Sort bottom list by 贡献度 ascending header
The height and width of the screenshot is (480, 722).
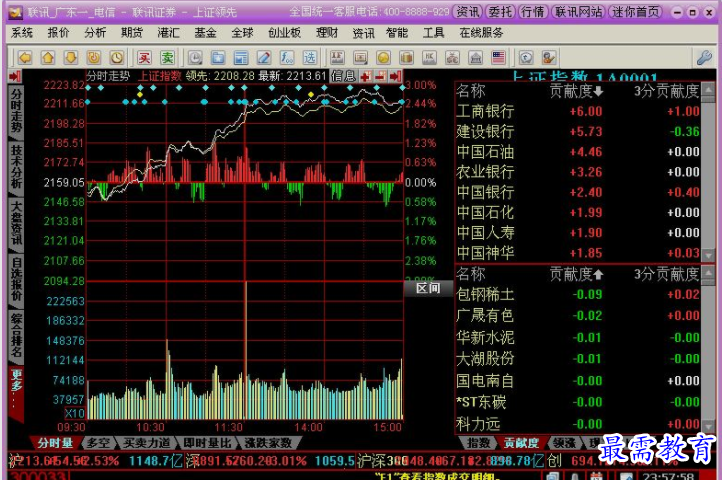[576, 274]
